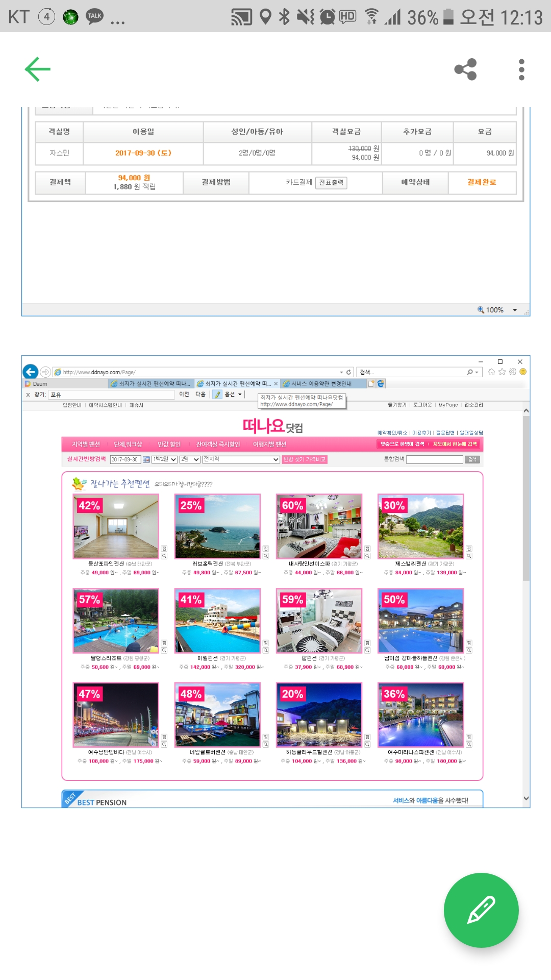Click the refresh icon in the address bar
Image resolution: width=551 pixels, height=980 pixels.
coord(349,372)
